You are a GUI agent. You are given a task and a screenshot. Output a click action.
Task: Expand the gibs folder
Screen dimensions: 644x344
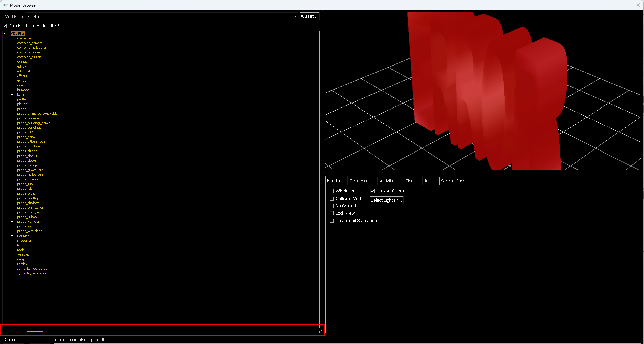tap(12, 85)
